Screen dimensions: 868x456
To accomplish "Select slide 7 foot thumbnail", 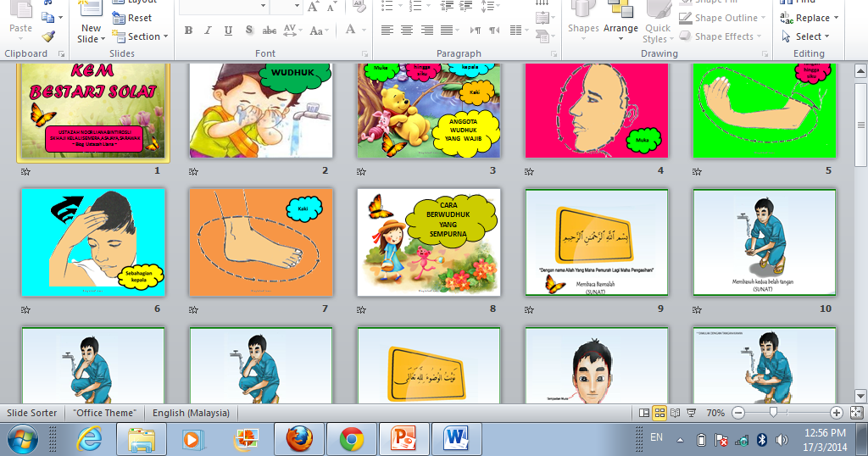I will tap(261, 242).
